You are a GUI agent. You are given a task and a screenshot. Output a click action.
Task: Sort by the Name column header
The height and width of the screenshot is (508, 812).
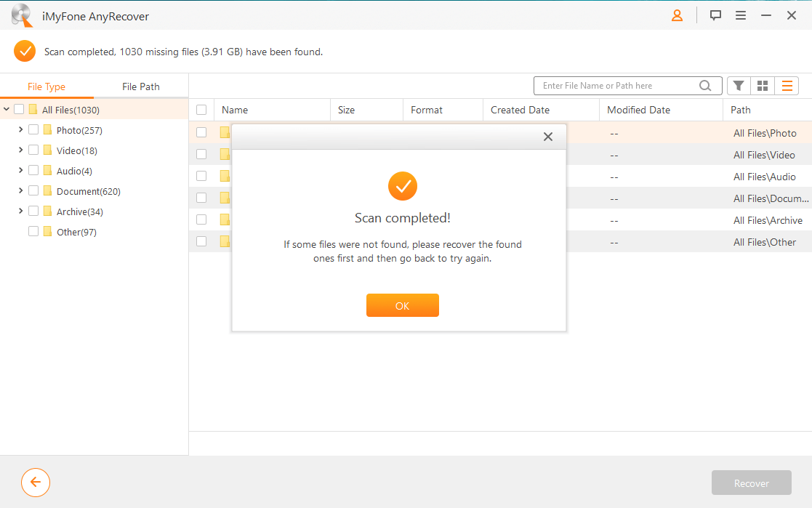point(273,110)
